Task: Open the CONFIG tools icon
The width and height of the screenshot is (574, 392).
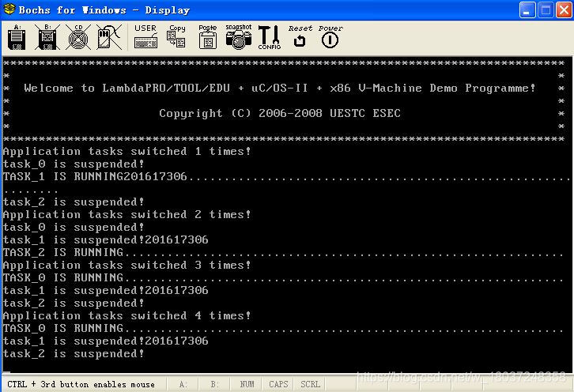Action: (x=270, y=37)
